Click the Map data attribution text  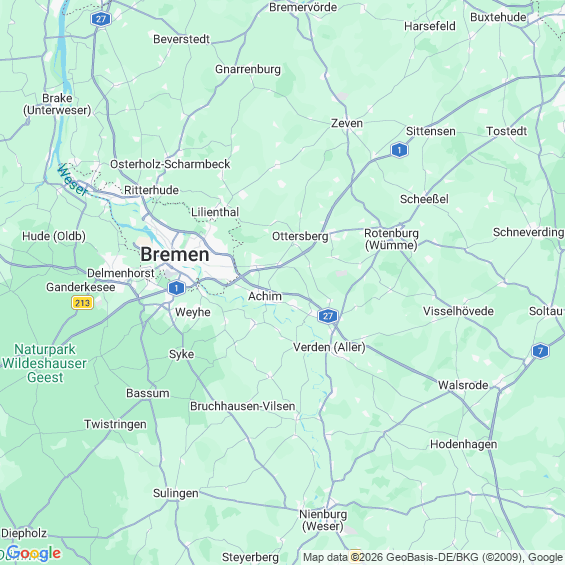coord(433,557)
